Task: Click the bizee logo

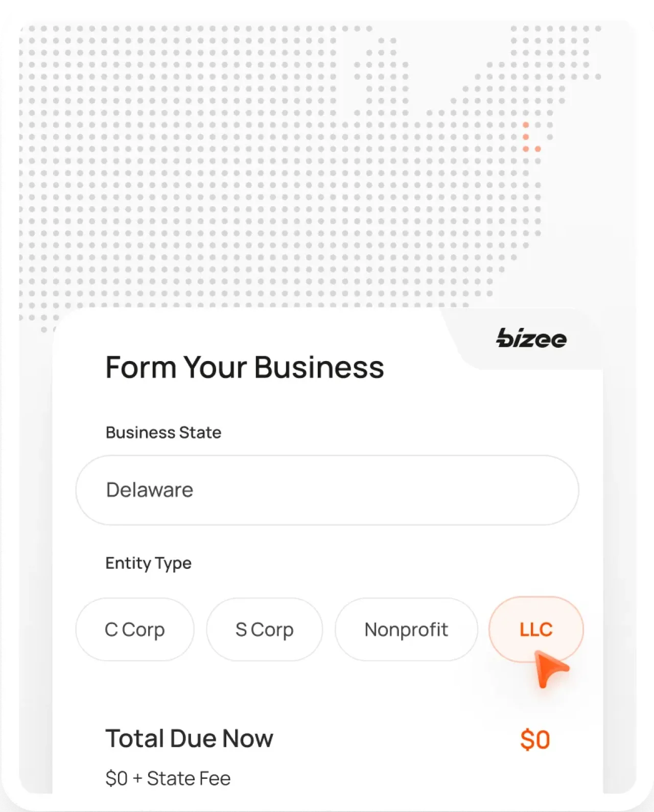Action: 531,339
